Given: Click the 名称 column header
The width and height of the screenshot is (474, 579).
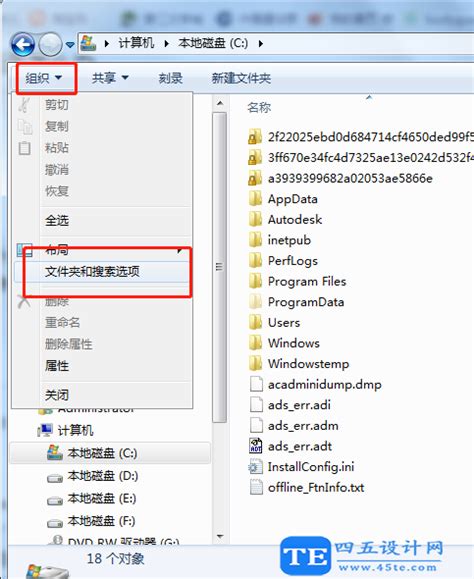Looking at the screenshot, I should (259, 107).
